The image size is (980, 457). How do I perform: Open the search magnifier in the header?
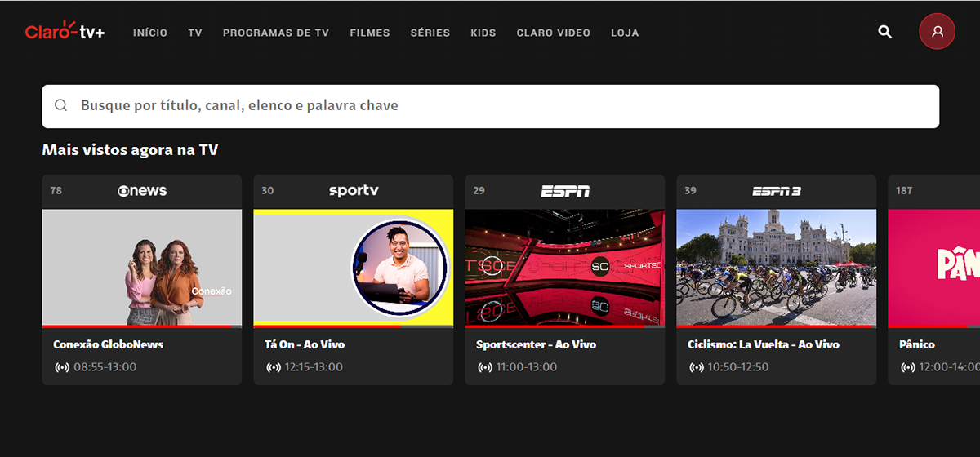884,32
